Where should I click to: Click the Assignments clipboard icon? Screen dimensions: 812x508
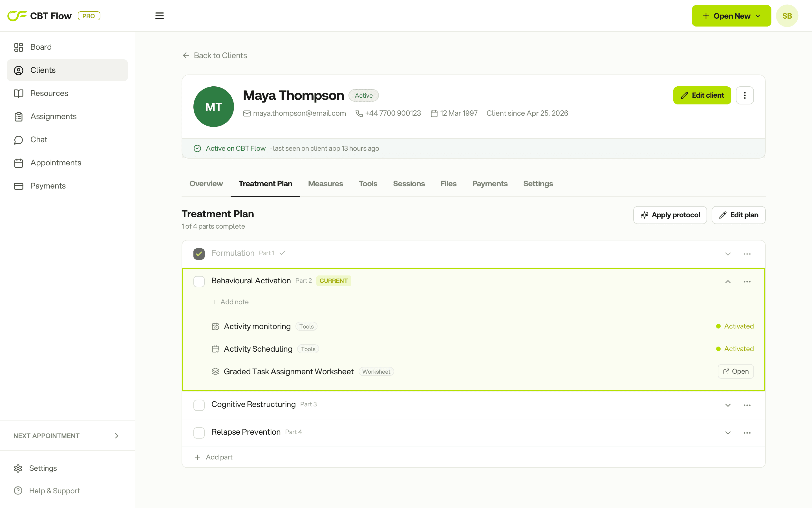18,117
